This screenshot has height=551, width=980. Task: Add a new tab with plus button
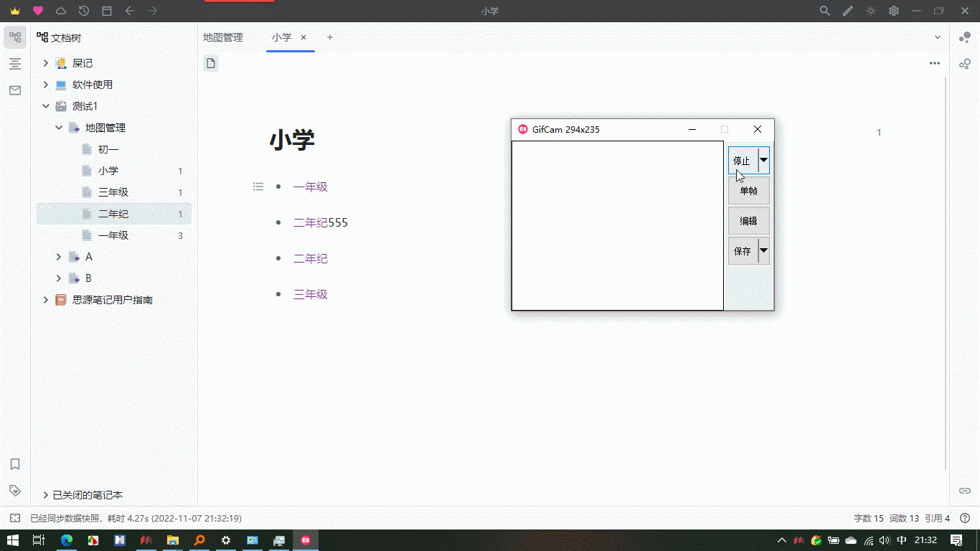pyautogui.click(x=330, y=37)
